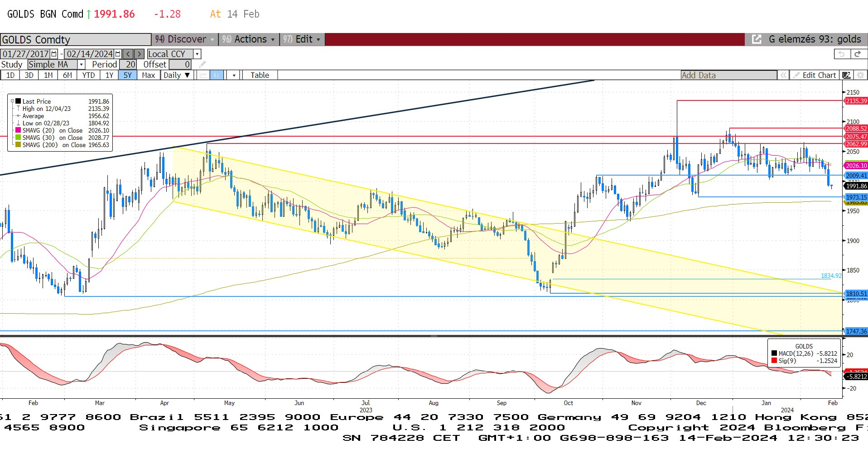Expand chart type options dropdown arrow
This screenshot has width=868, height=463.
pyautogui.click(x=234, y=75)
